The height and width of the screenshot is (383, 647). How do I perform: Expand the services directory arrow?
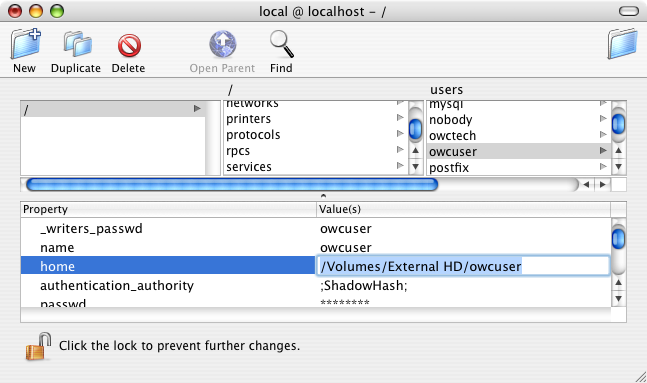coord(400,165)
